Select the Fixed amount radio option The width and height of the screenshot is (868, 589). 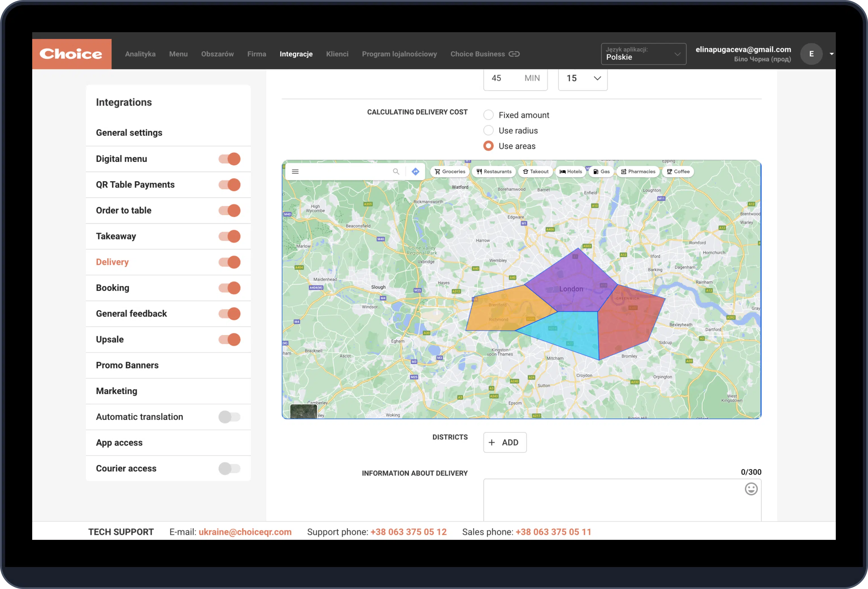(488, 115)
